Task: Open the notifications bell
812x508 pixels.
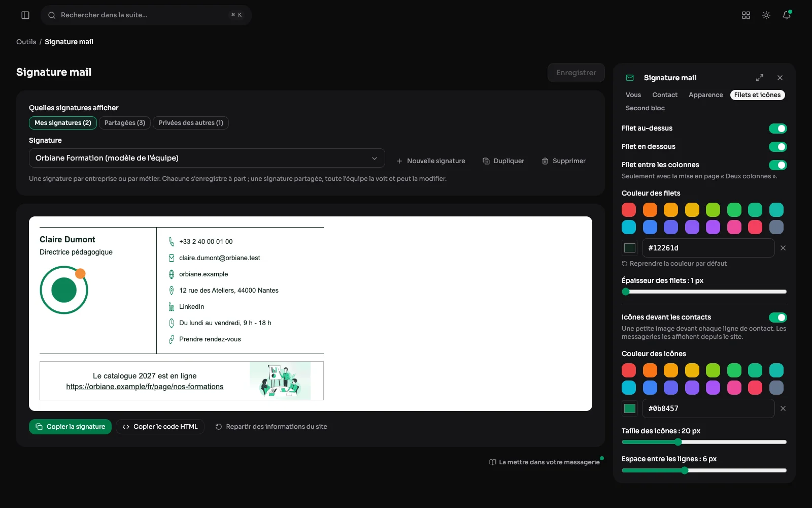Action: (x=787, y=15)
